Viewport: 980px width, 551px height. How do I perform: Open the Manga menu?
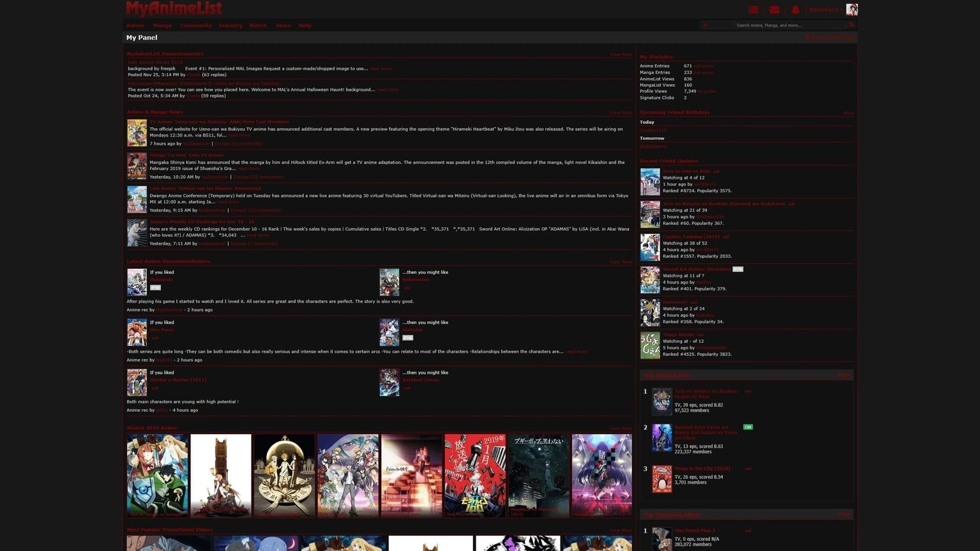tap(162, 26)
